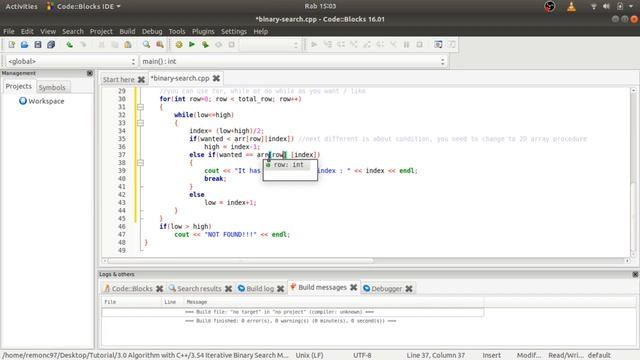This screenshot has width=640, height=360.
Task: Collapse the fold marker at line 38
Action: (140, 163)
